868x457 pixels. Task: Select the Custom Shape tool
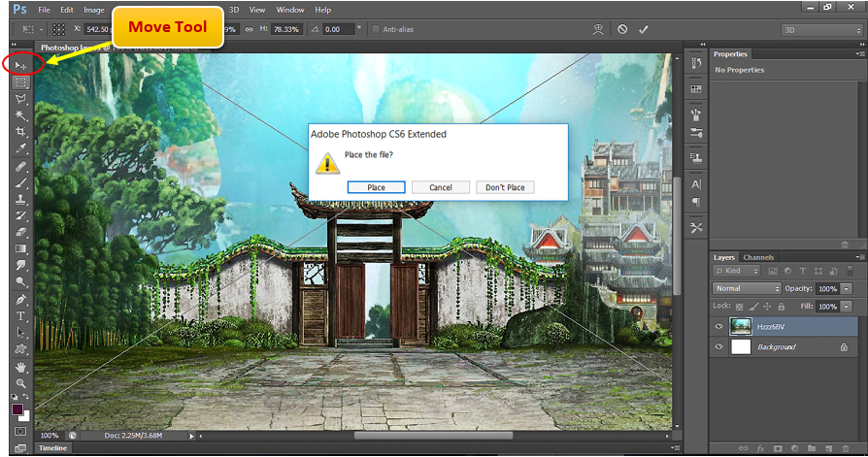point(20,349)
